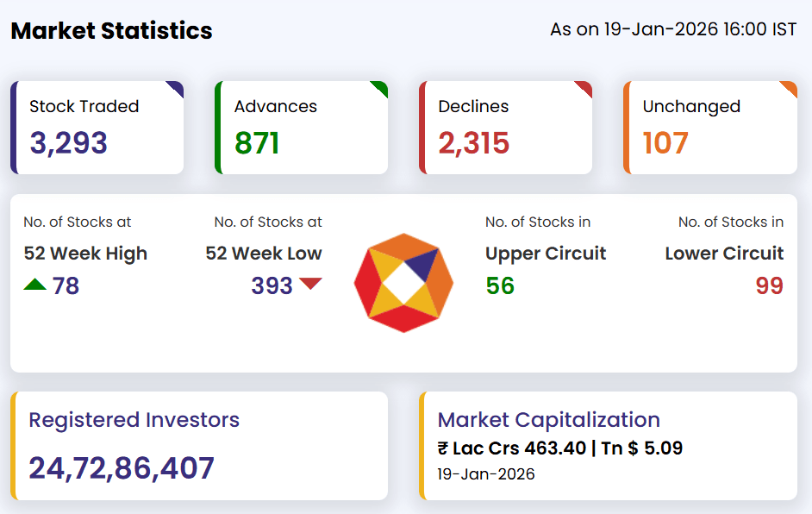Click the green corner of Advances card
Image resolution: width=812 pixels, height=514 pixels.
click(x=381, y=87)
